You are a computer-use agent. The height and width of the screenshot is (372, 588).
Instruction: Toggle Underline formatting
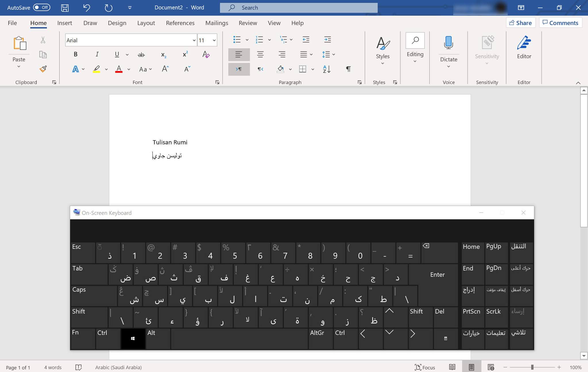[x=117, y=54]
